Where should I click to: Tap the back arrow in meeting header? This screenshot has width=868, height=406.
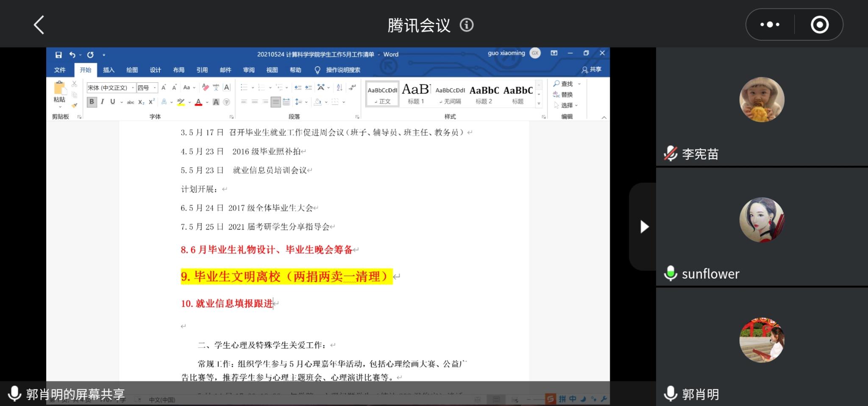(x=39, y=25)
